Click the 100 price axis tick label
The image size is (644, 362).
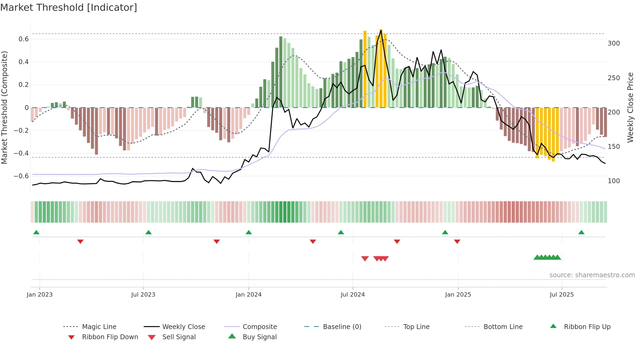click(x=614, y=181)
